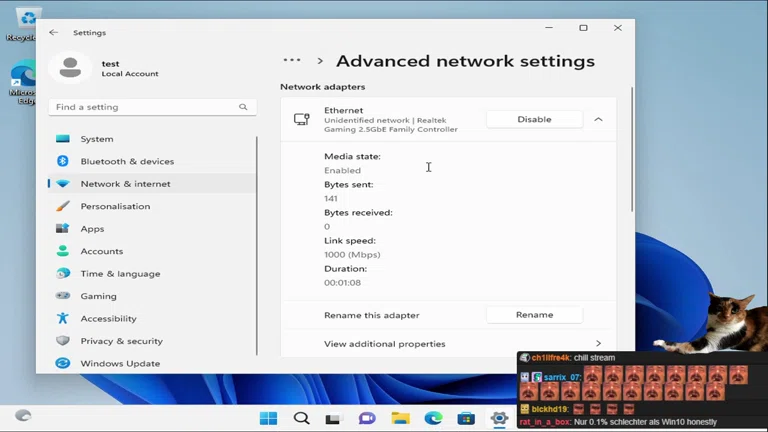Open Windows Update settings

[120, 363]
